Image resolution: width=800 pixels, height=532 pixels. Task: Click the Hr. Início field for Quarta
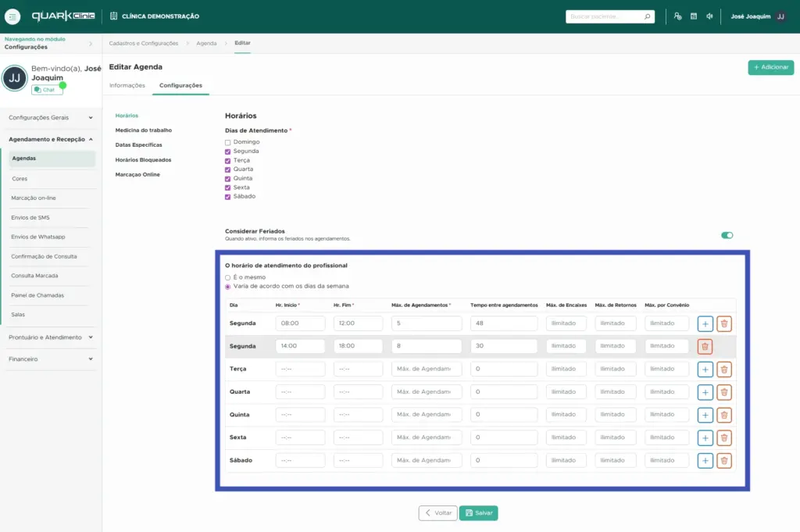tap(300, 392)
